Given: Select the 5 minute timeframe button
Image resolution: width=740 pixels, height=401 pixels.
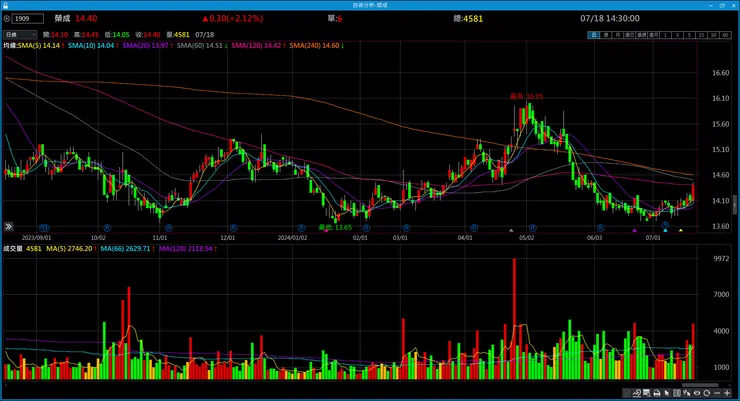Looking at the screenshot, I should [x=690, y=35].
